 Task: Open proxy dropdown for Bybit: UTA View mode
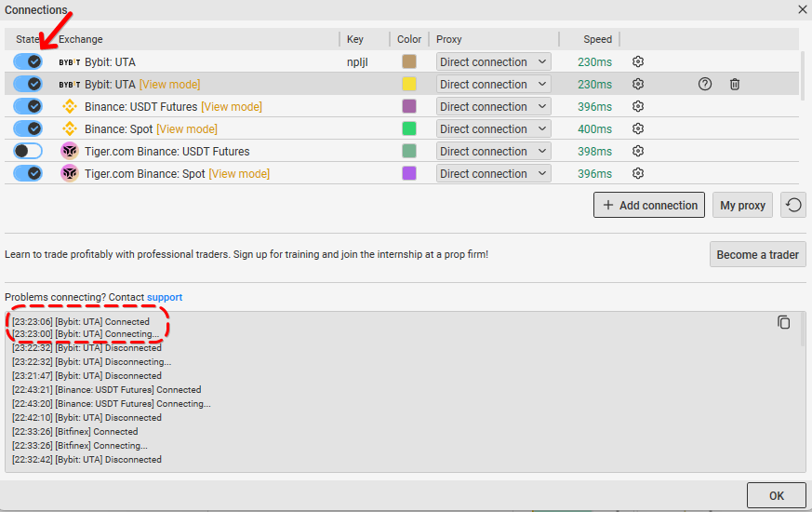coord(494,84)
